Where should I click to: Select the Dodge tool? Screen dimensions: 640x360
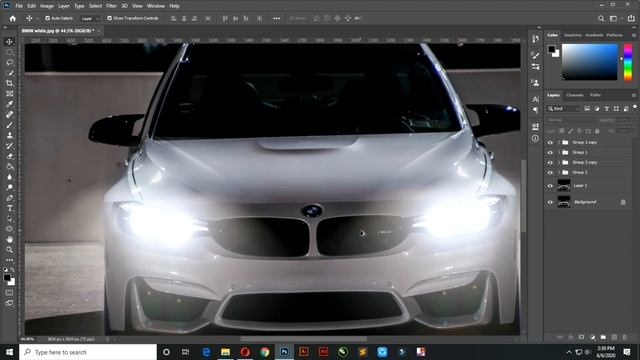[x=9, y=187]
